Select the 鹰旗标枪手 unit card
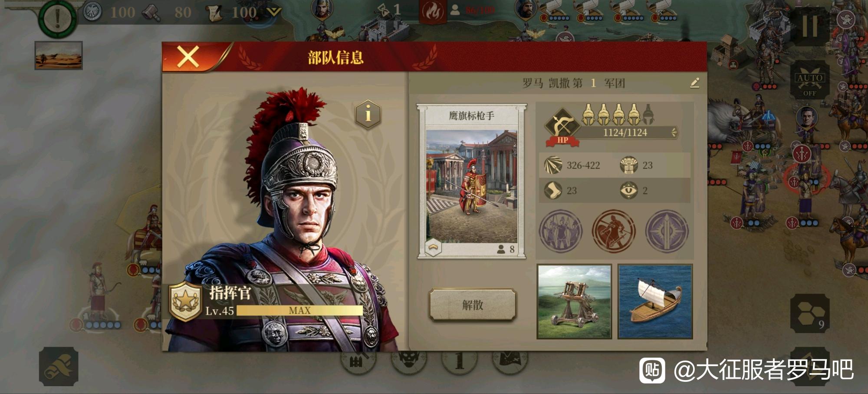The image size is (868, 394). 472,181
